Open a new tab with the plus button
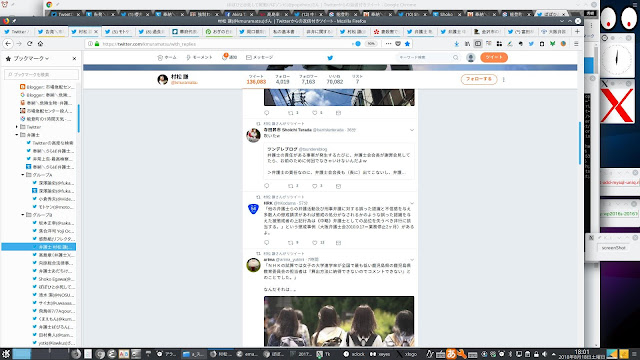 point(577,31)
